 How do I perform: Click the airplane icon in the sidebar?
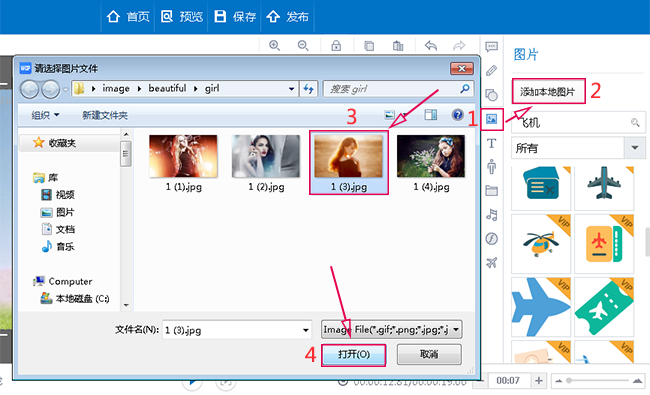point(492,262)
